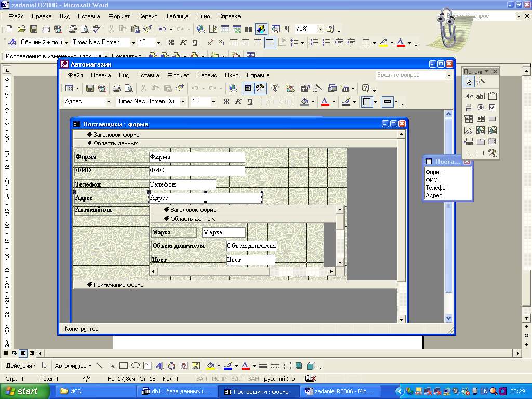Select the Combo Box tool in the toolbox
This screenshot has width=532, height=399.
coord(469,119)
